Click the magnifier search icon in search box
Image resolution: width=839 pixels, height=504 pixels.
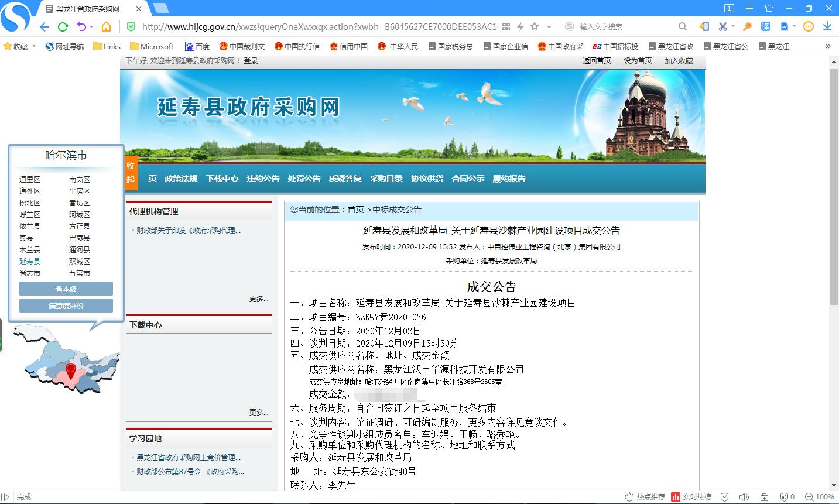tap(682, 26)
